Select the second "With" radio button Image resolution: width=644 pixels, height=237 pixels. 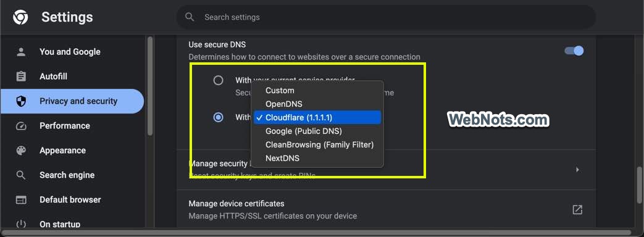(218, 117)
